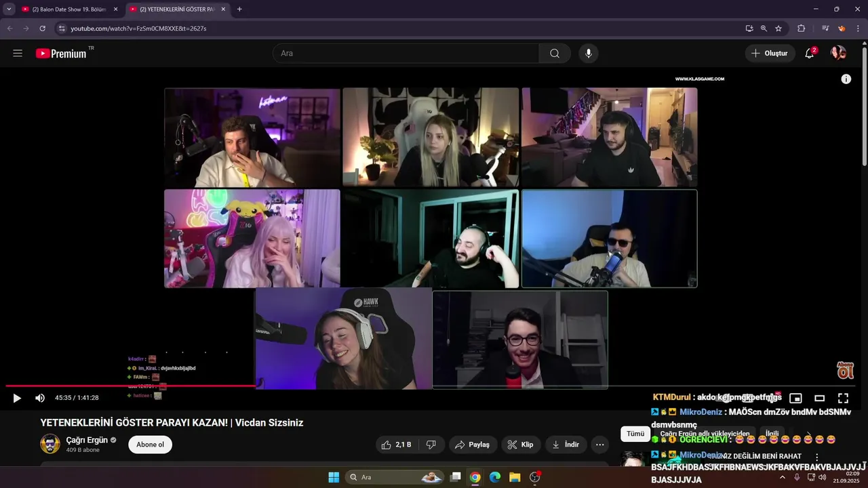Open zoom magnifier in address bar
This screenshot has height=488, width=868.
764,28
